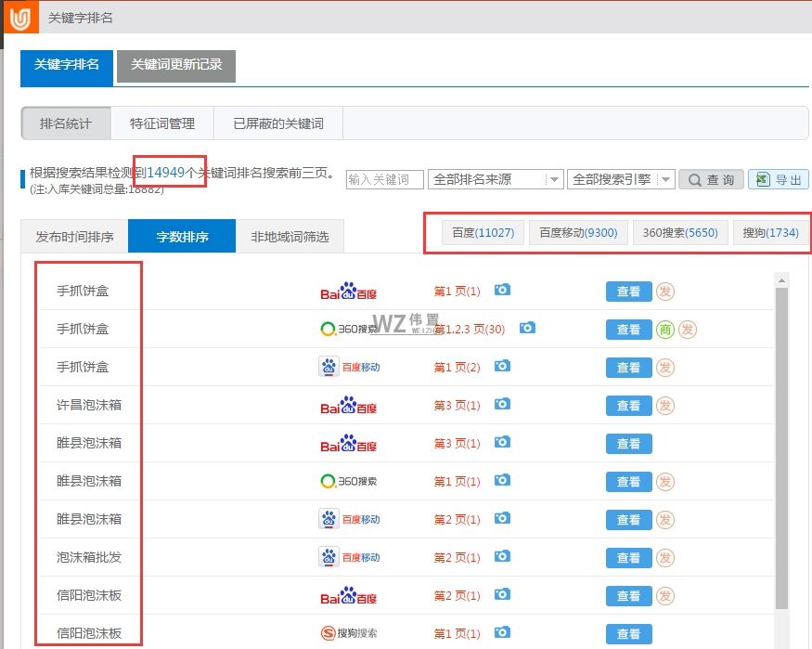The width and height of the screenshot is (812, 649).
Task: Switch to the 关键词更新记录 tab
Action: tap(175, 66)
